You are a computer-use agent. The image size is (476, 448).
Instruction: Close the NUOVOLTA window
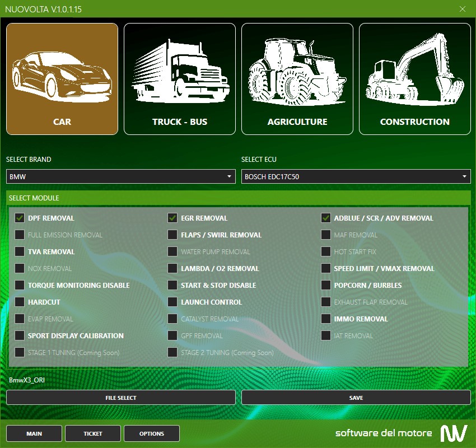coord(463,8)
